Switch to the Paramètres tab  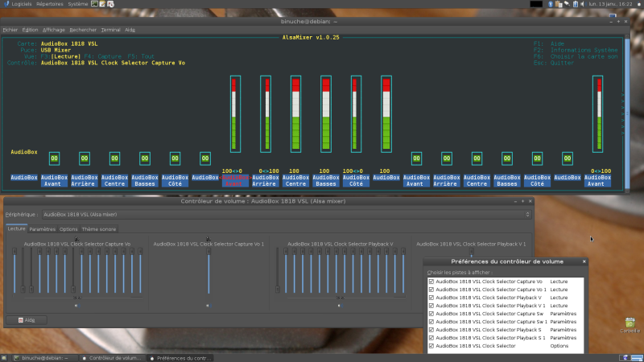coord(43,229)
